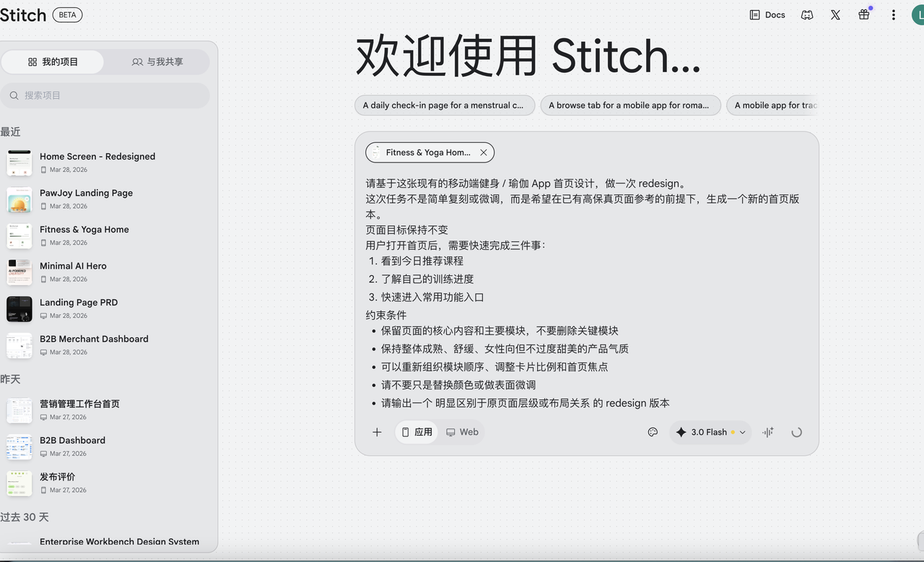
Task: Click the Landing Page PRD thumbnail
Action: coord(19,308)
